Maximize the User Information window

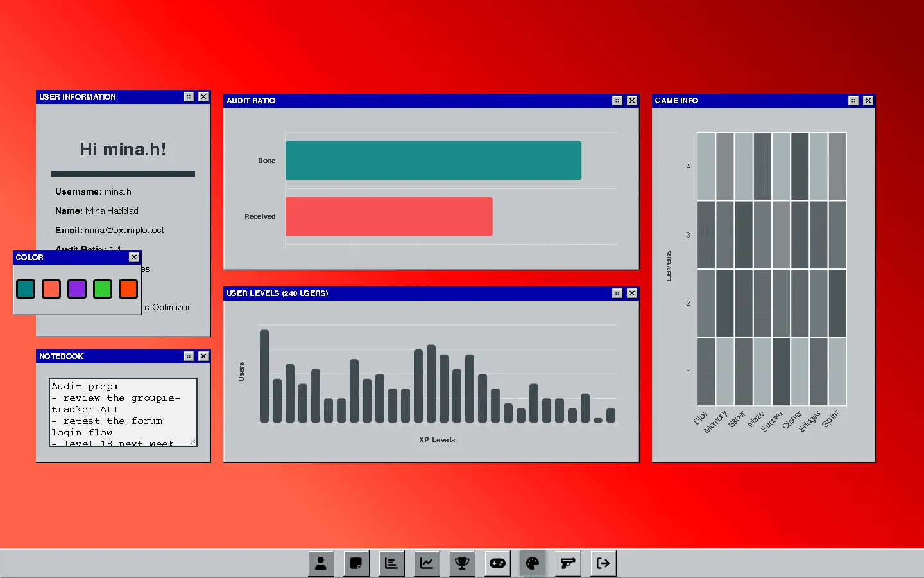tap(189, 97)
